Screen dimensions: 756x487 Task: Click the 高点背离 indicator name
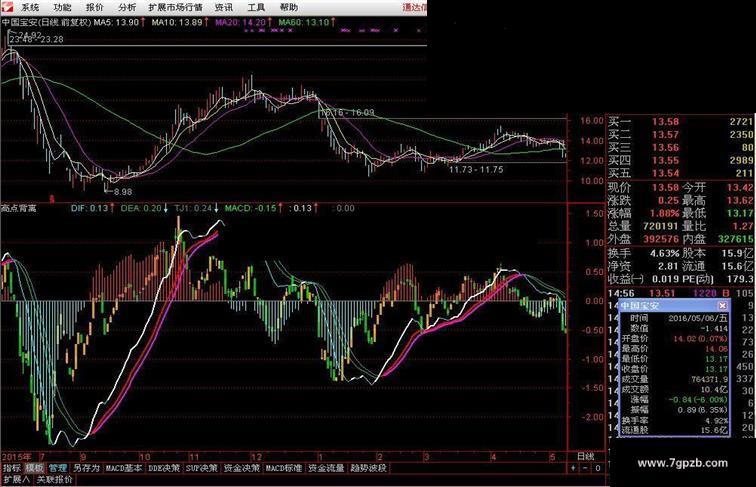click(x=19, y=208)
